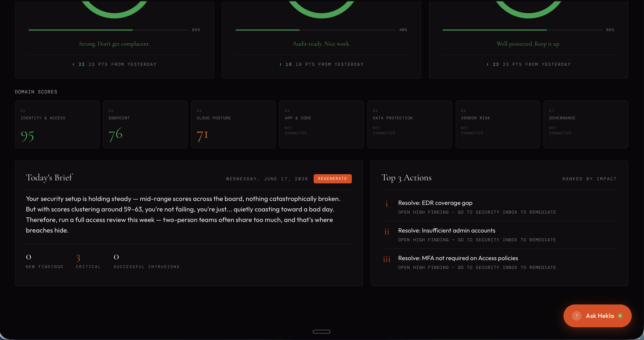Click the score 71 under Cloud Posture
The width and height of the screenshot is (644, 340).
[x=202, y=136]
